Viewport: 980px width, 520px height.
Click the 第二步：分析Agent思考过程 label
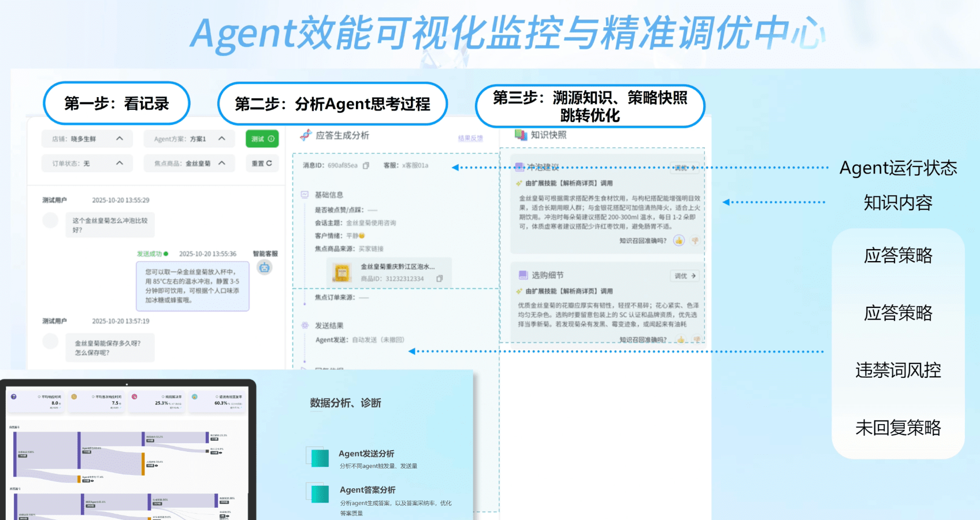(332, 104)
